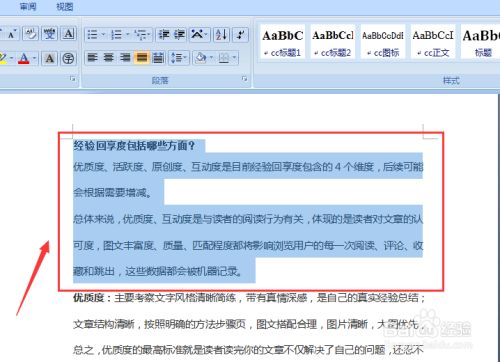Screen dimensions: 500x362
Task: Open the phonetic guide (拼音) tool
Action: click(50, 34)
